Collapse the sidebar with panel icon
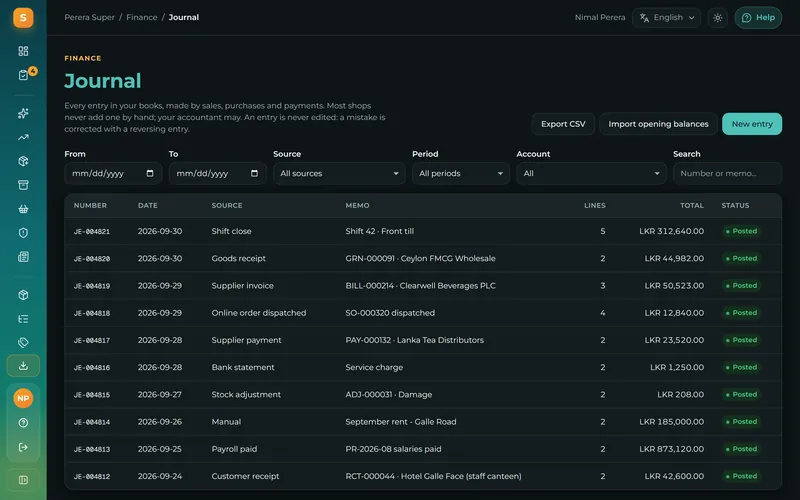This screenshot has height=500, width=800. 23,480
